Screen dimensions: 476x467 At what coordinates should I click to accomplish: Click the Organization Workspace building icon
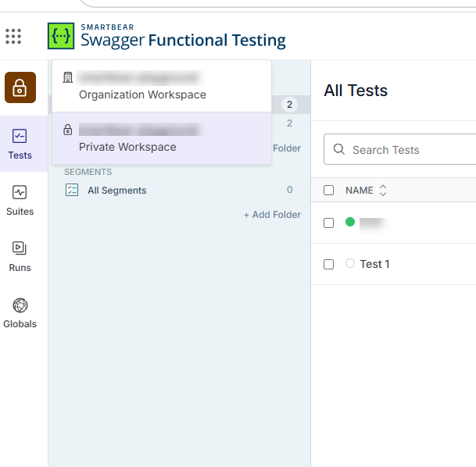68,77
